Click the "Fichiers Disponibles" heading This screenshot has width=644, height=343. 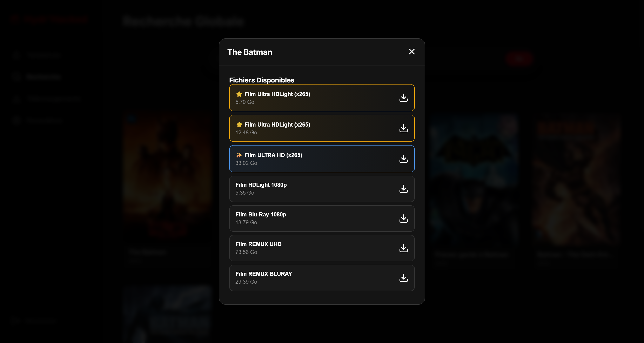(262, 80)
